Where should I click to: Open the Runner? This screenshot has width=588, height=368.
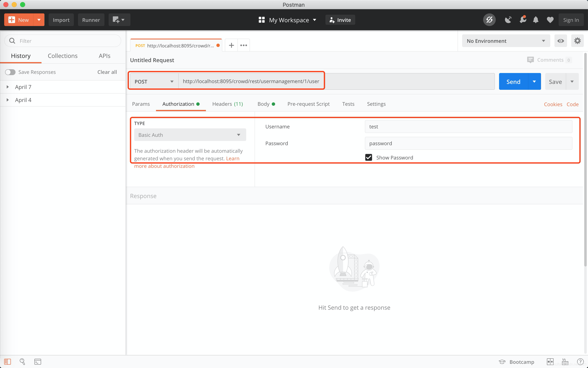click(x=91, y=20)
